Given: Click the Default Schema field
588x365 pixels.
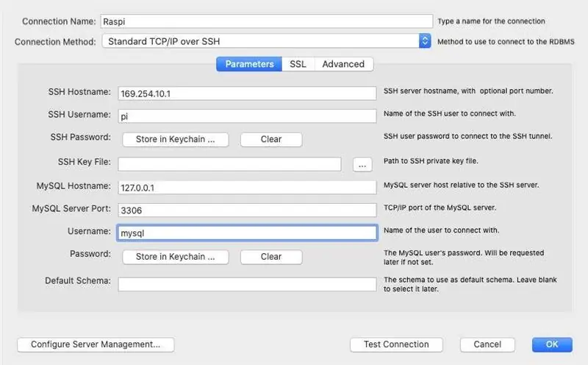Looking at the screenshot, I should pos(247,284).
